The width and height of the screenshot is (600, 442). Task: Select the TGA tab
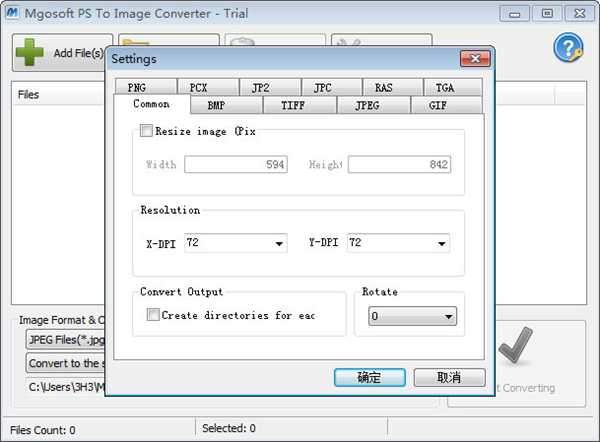(x=453, y=87)
